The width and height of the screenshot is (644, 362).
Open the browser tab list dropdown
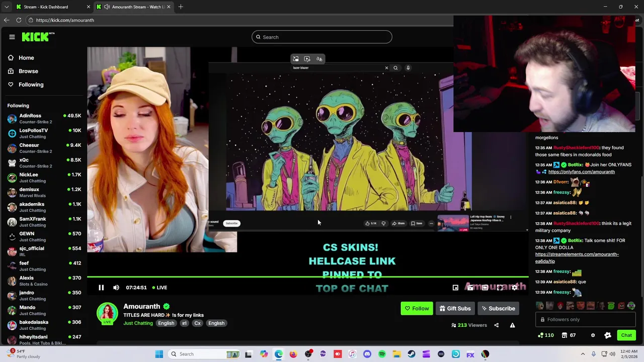point(6,7)
